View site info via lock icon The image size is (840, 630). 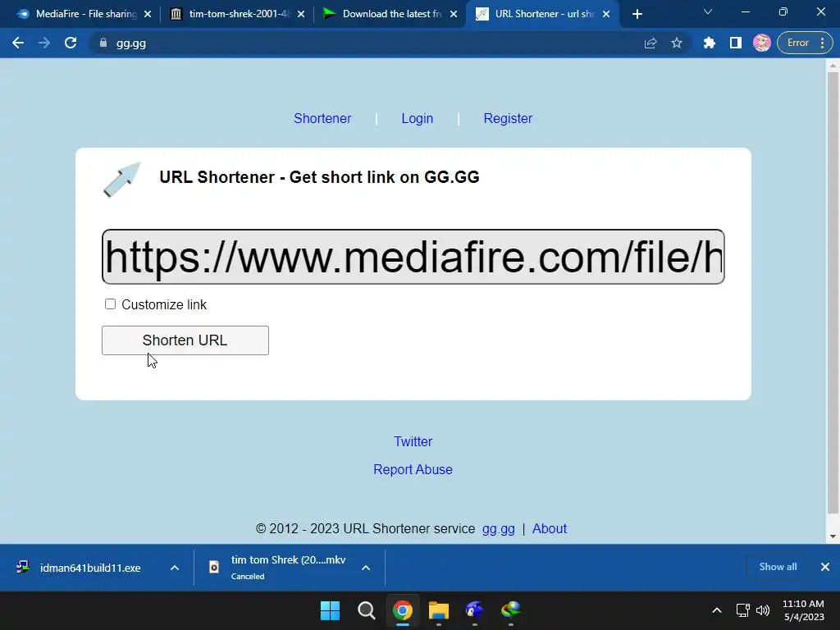coord(103,43)
